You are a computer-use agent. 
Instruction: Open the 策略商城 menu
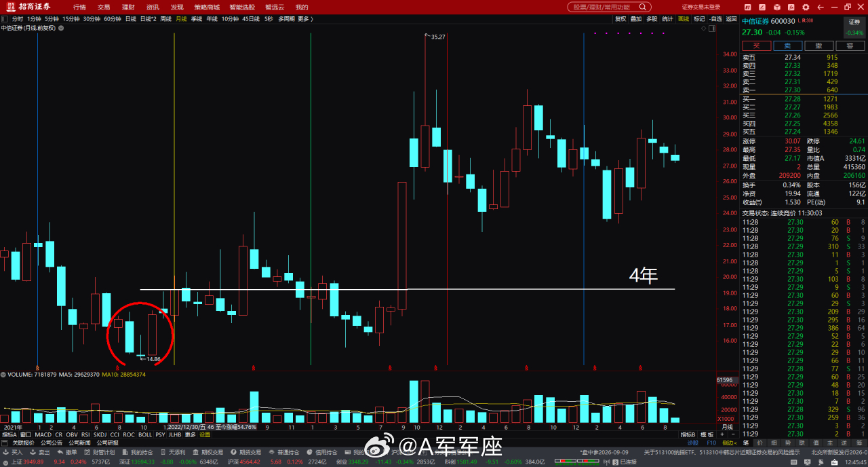[207, 7]
